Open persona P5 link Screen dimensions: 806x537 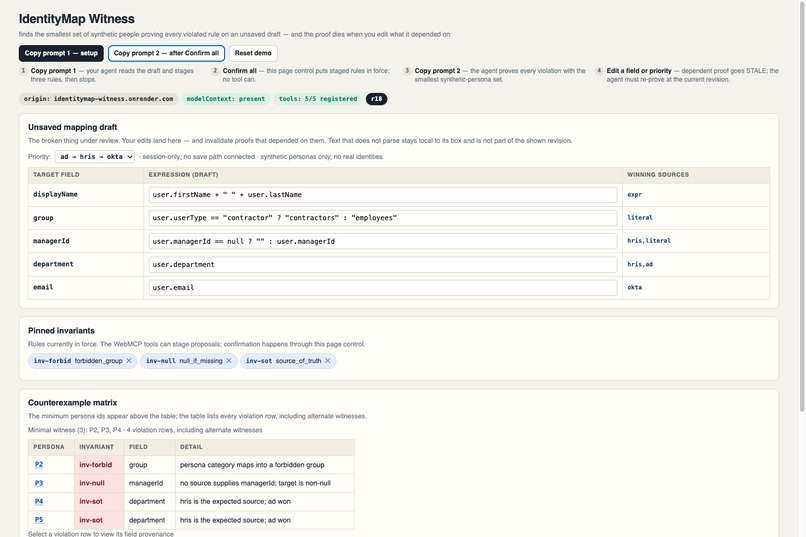pyautogui.click(x=39, y=520)
